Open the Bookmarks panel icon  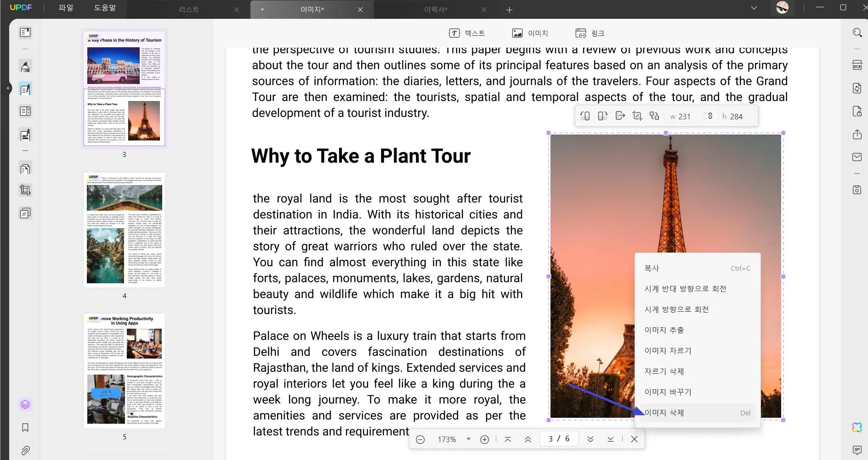[25, 427]
